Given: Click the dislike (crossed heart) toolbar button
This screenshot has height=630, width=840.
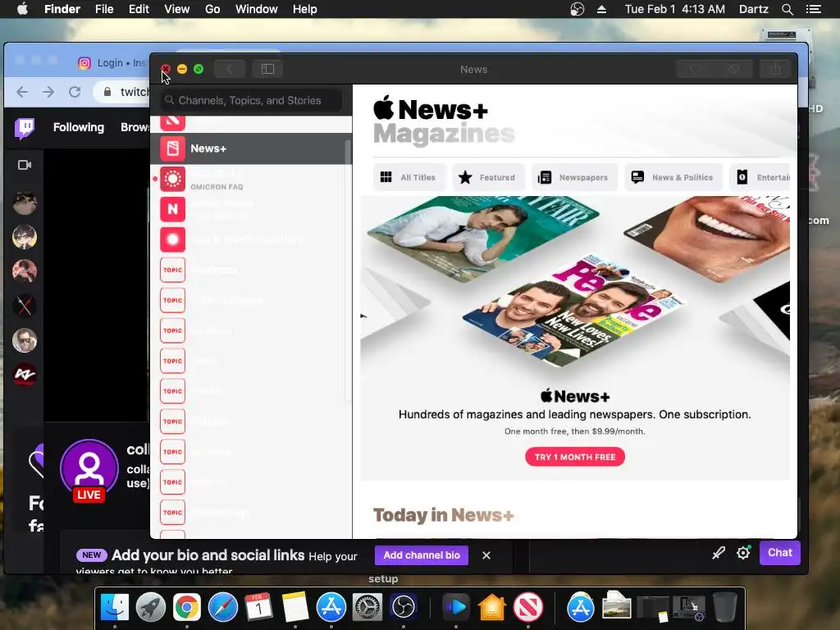Looking at the screenshot, I should (733, 69).
